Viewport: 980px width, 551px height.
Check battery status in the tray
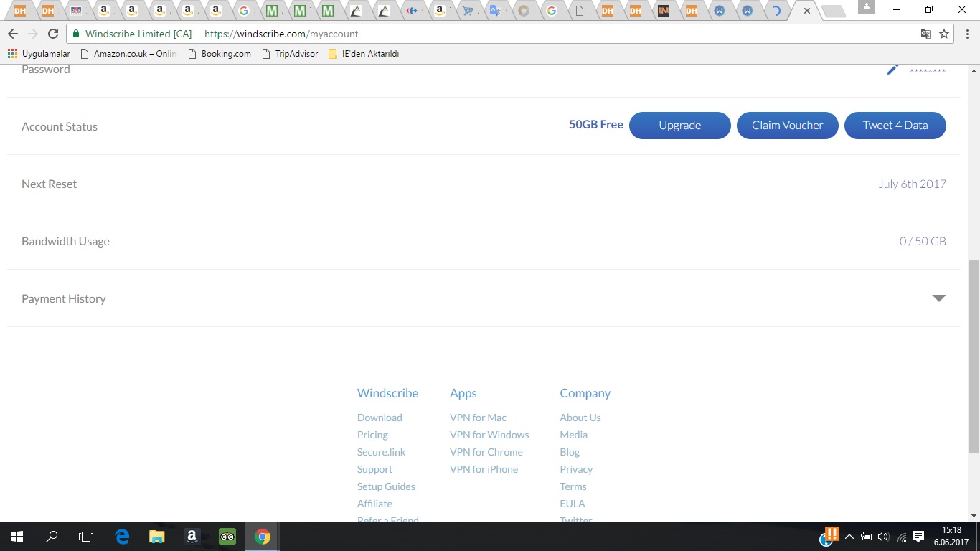[866, 537]
